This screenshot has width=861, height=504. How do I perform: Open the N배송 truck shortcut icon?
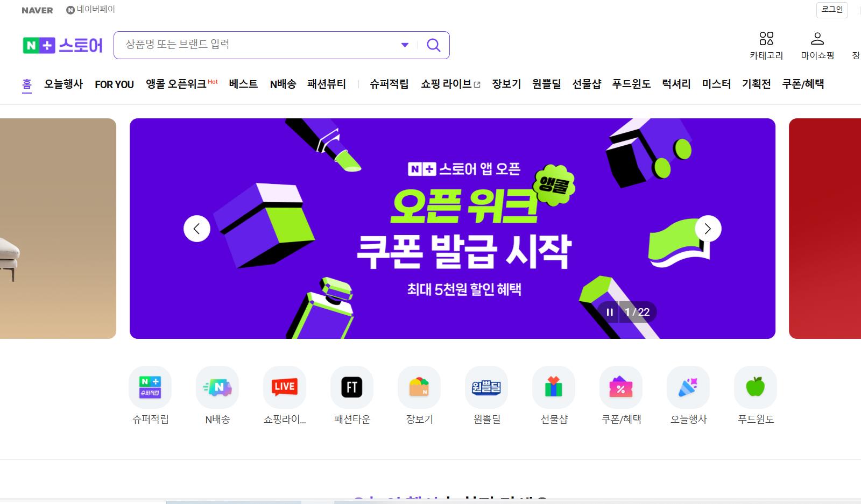(217, 387)
